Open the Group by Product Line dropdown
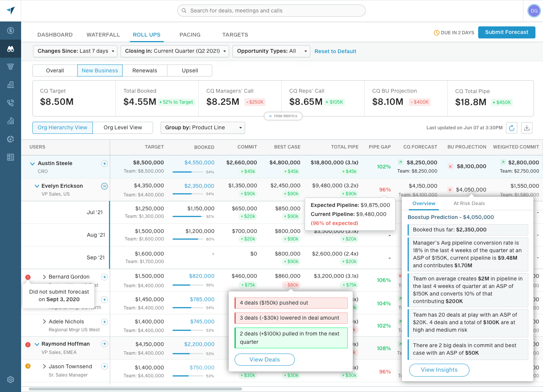The height and width of the screenshot is (392, 543). tap(202, 128)
